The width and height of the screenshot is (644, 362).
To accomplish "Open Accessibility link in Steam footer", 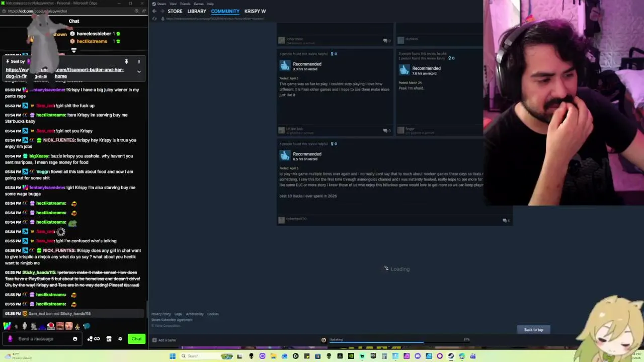I will click(x=195, y=314).
